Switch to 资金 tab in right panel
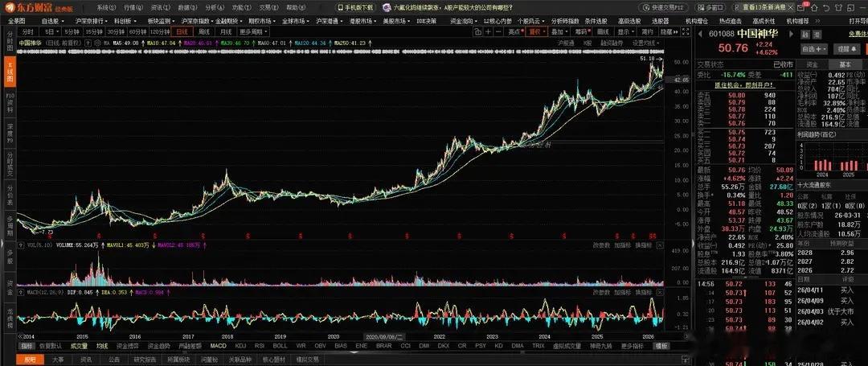Image resolution: width=868 pixels, height=366 pixels. (812, 65)
